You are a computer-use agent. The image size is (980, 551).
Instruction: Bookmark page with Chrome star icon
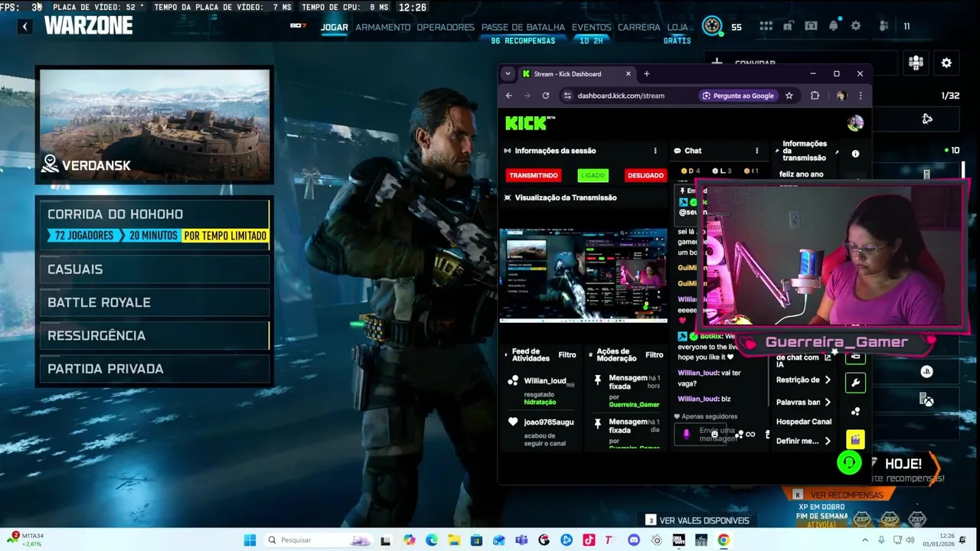click(789, 96)
